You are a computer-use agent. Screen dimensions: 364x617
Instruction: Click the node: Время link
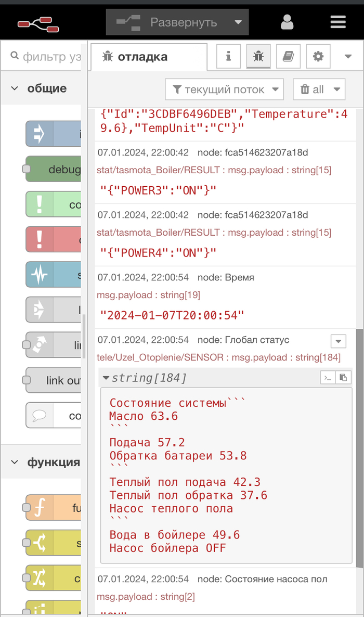point(226,277)
